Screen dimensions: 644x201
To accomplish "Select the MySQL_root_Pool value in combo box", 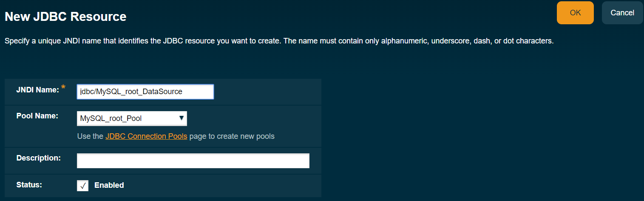I will (x=111, y=118).
